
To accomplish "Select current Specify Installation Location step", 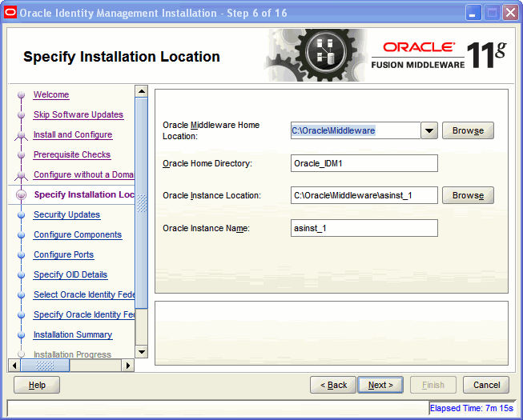I will point(84,194).
